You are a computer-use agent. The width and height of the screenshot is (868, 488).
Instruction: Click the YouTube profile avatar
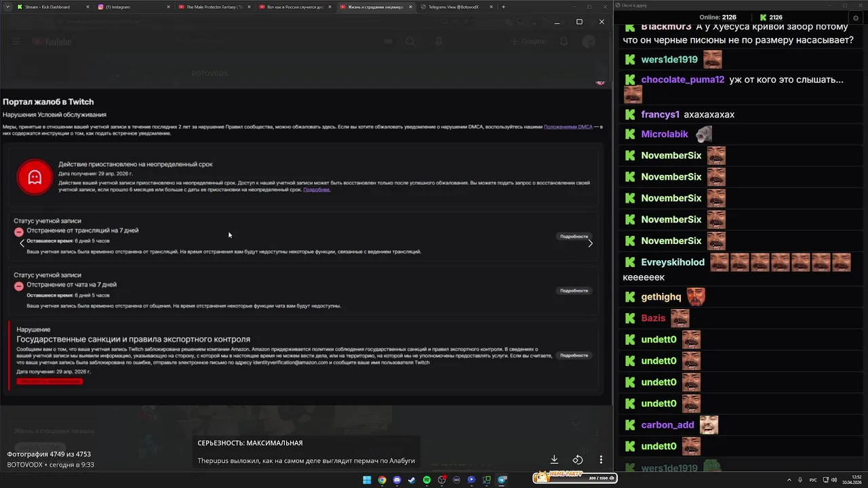point(589,42)
